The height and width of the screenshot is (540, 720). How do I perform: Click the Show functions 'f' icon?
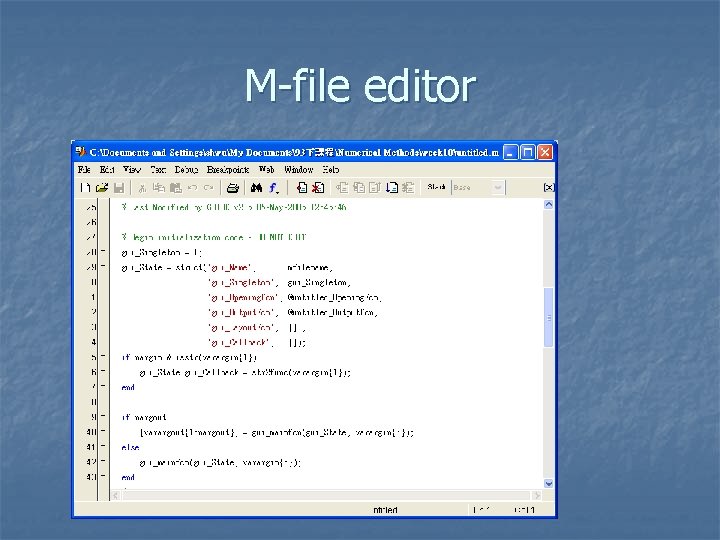[x=274, y=187]
